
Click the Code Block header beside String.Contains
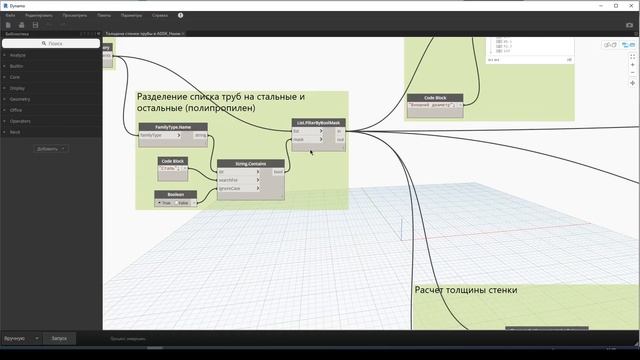[x=173, y=161]
